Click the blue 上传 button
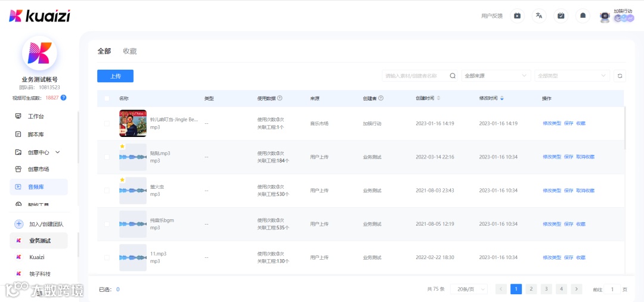Image resolution: width=644 pixels, height=302 pixels. click(x=116, y=76)
